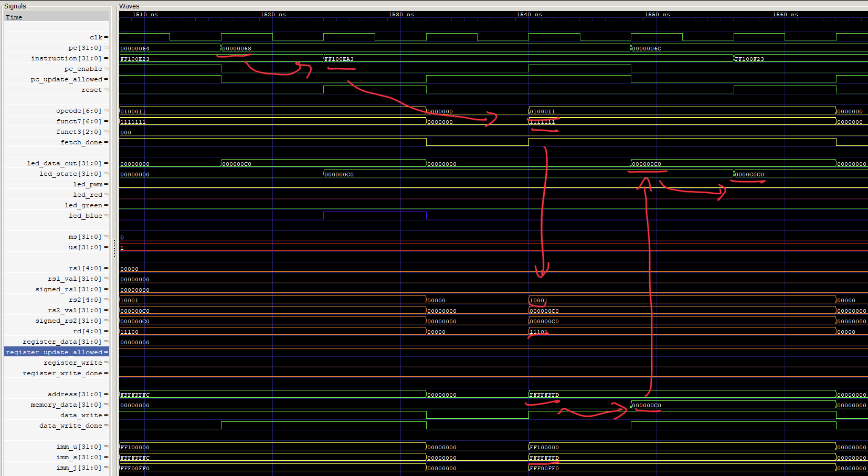Select the fetch_done signal
The width and height of the screenshot is (868, 476).
tap(57, 142)
